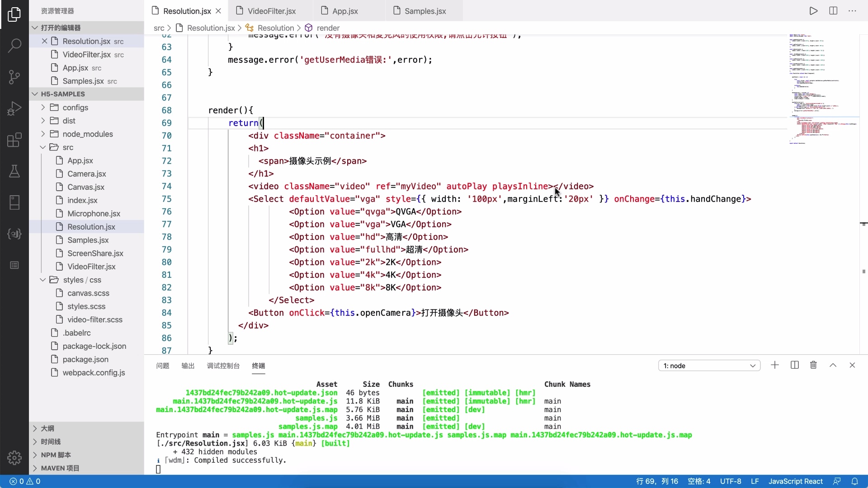Open the Source Control view
868x488 pixels.
point(14,77)
